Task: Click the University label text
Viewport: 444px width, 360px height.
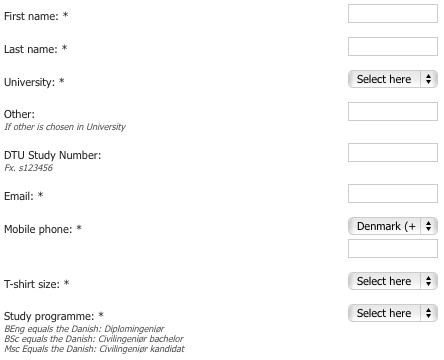Action: (29, 82)
